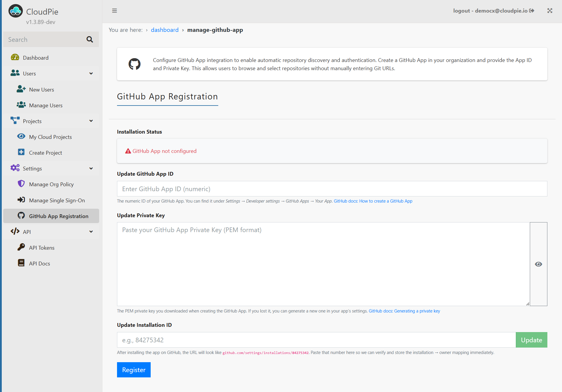Toggle private key visibility eye
This screenshot has width=562, height=392.
[538, 264]
